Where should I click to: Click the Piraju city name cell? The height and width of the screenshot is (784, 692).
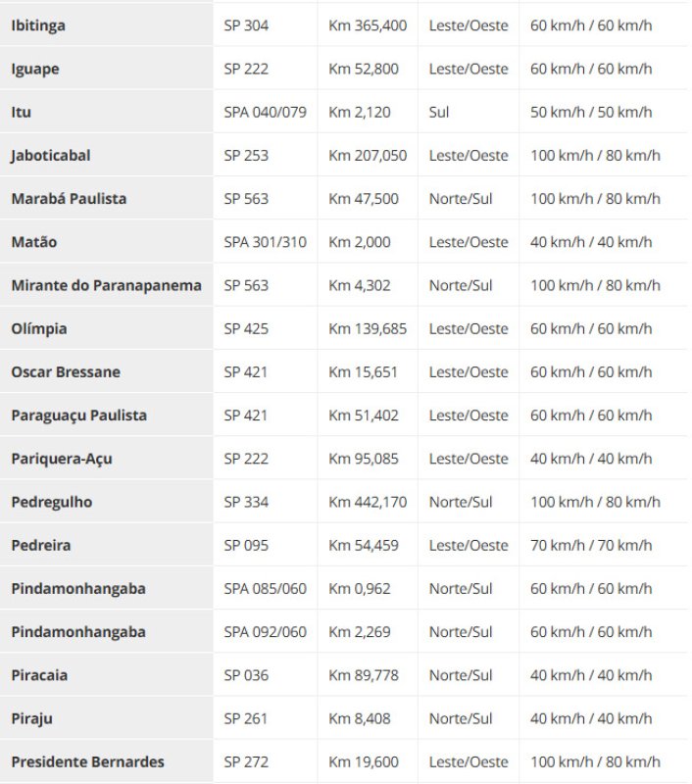31,718
